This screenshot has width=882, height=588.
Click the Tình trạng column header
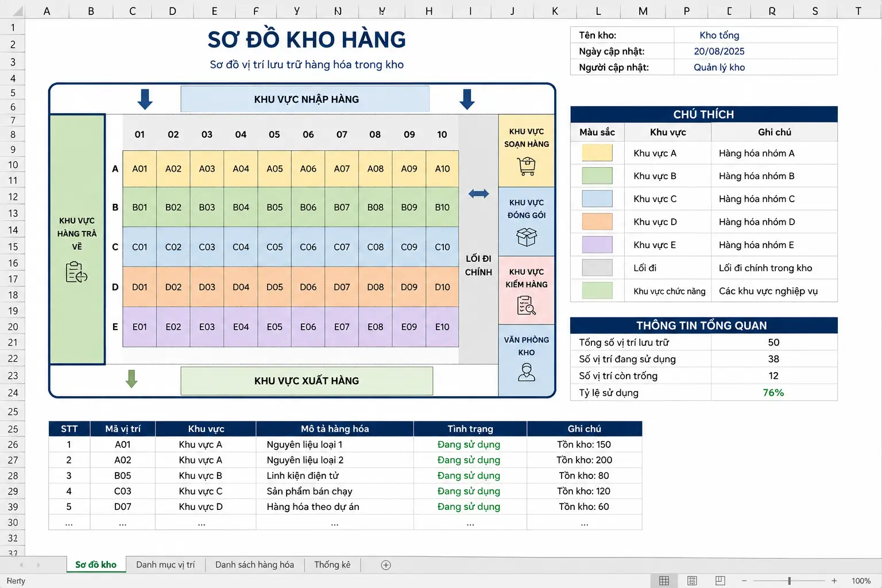470,428
